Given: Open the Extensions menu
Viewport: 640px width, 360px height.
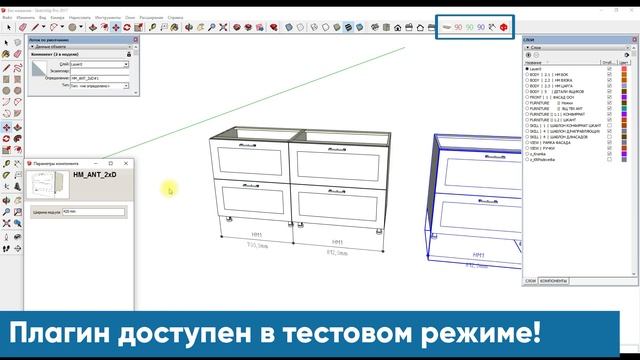Looking at the screenshot, I should 151,18.
